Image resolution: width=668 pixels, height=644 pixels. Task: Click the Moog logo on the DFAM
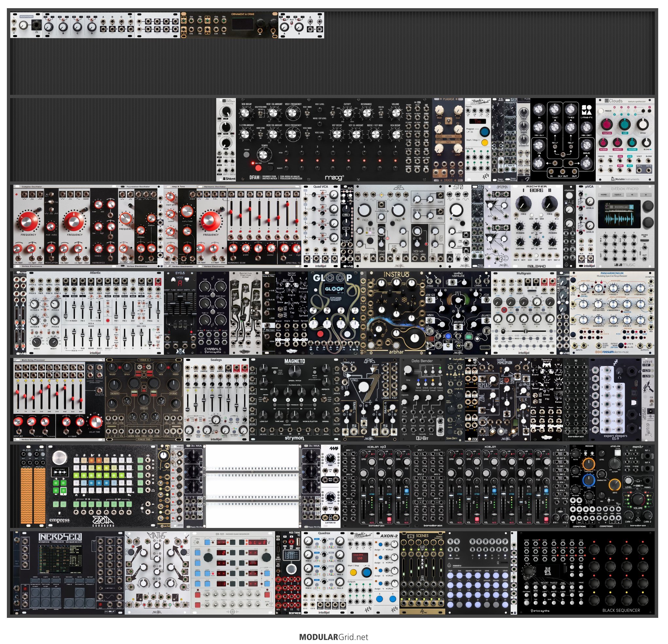coord(334,178)
